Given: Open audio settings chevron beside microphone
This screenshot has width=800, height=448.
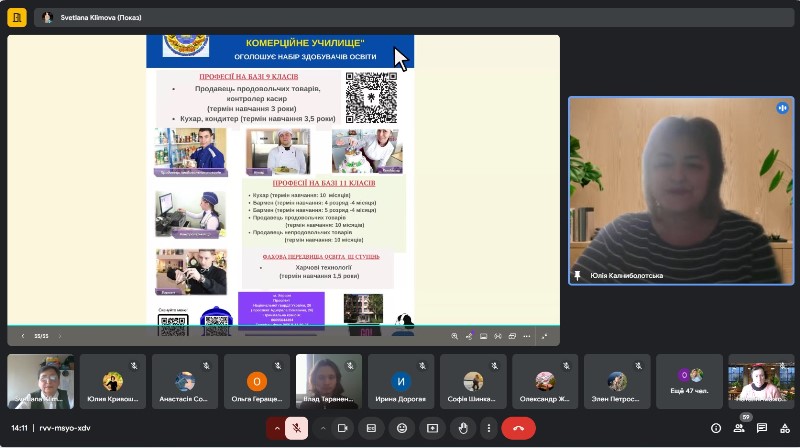Looking at the screenshot, I should [x=277, y=428].
